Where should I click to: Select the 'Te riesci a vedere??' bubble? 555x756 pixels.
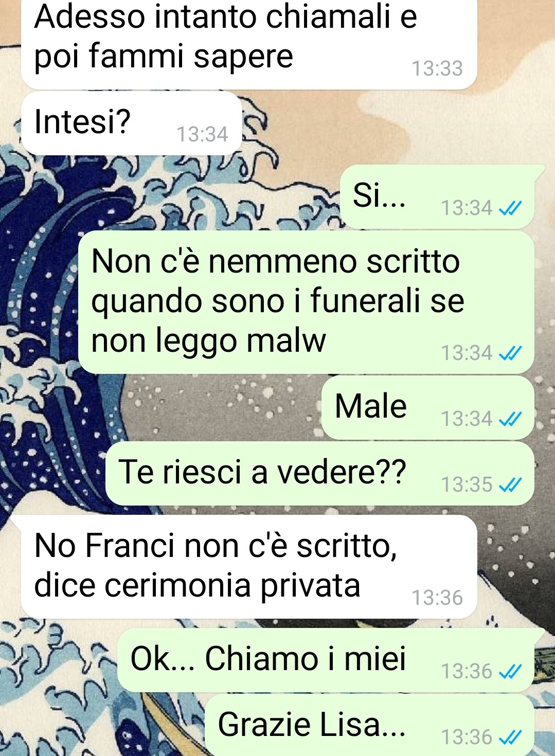point(319,473)
